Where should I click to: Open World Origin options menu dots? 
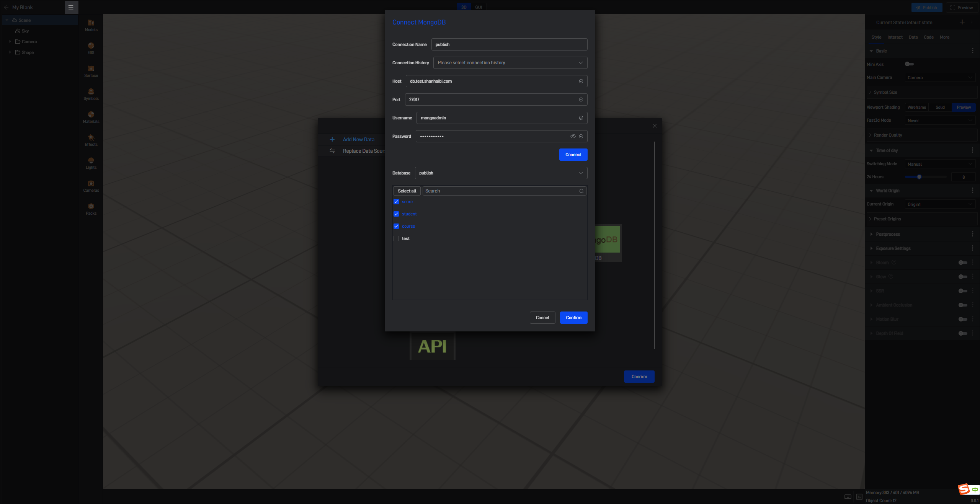(x=973, y=191)
